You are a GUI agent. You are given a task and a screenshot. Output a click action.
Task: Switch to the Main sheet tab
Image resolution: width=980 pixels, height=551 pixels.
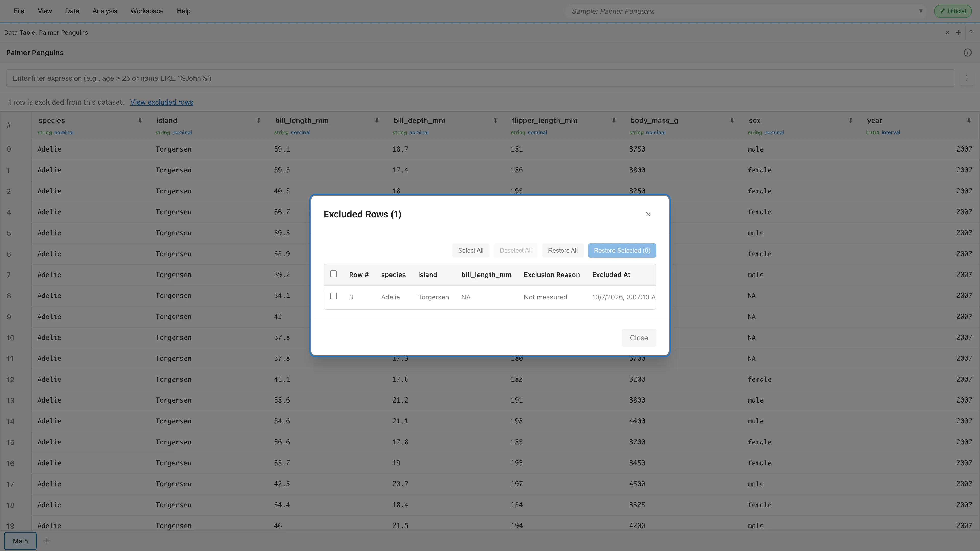point(20,541)
